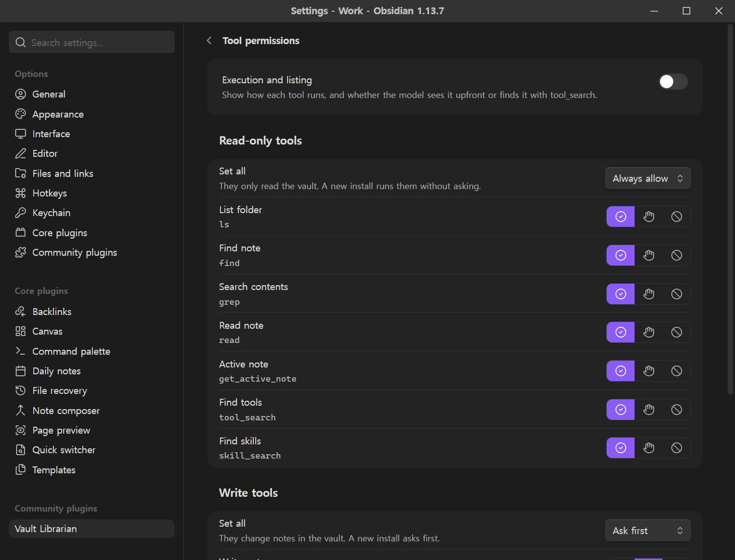This screenshot has height=560, width=735.
Task: Open Write tools Set all dropdown
Action: tap(648, 531)
